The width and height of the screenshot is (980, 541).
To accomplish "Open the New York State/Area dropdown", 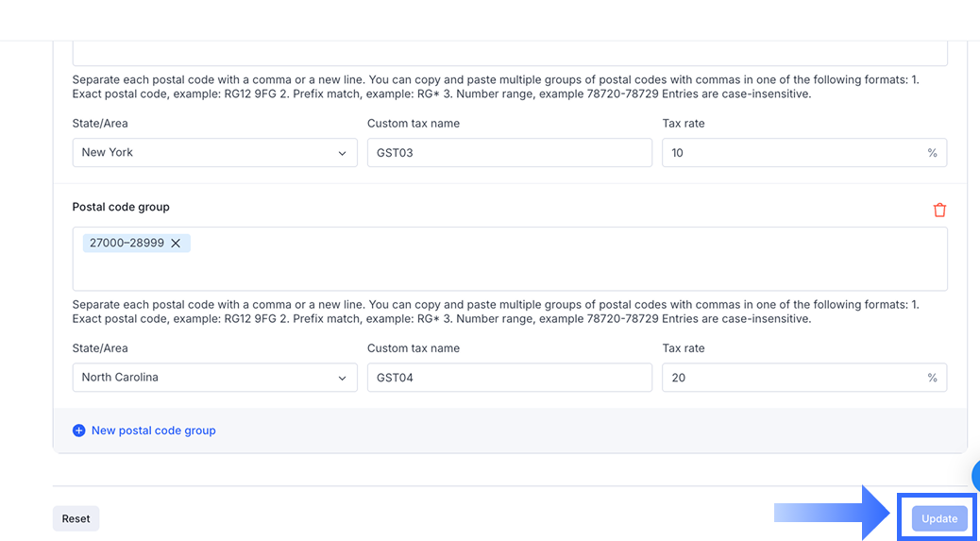I will 214,153.
